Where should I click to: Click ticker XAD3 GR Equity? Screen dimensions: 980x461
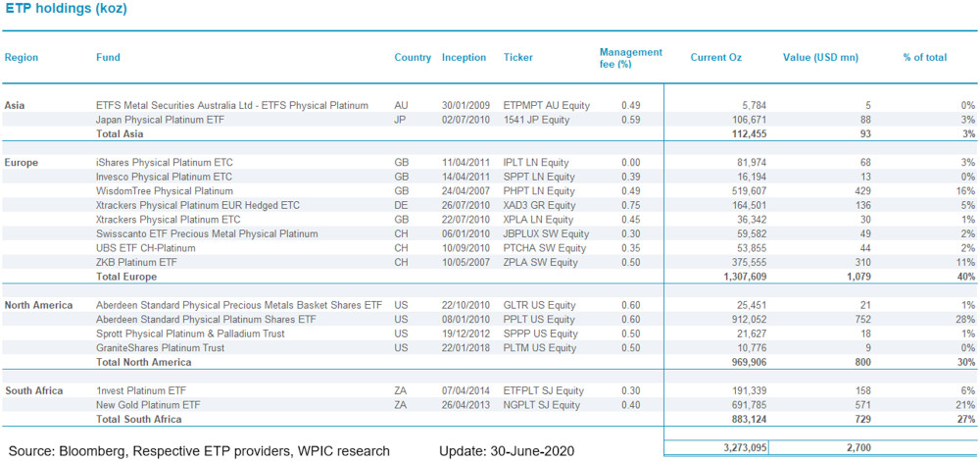[541, 205]
